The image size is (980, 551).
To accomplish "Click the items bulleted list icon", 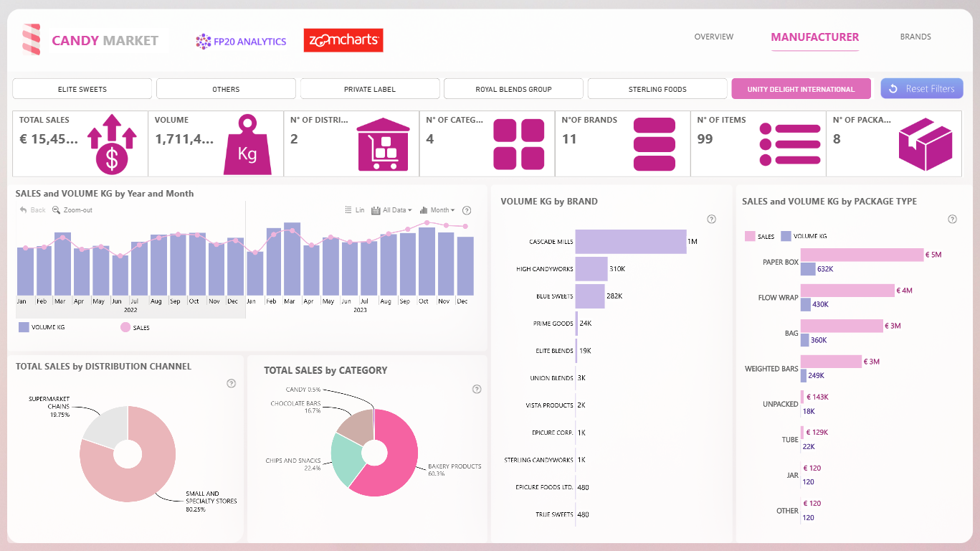I will click(x=789, y=144).
